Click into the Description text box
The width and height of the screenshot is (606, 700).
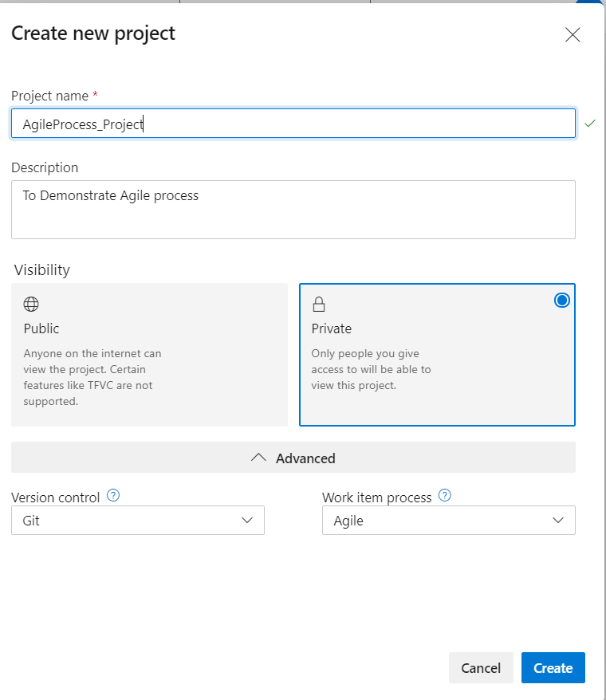point(293,210)
